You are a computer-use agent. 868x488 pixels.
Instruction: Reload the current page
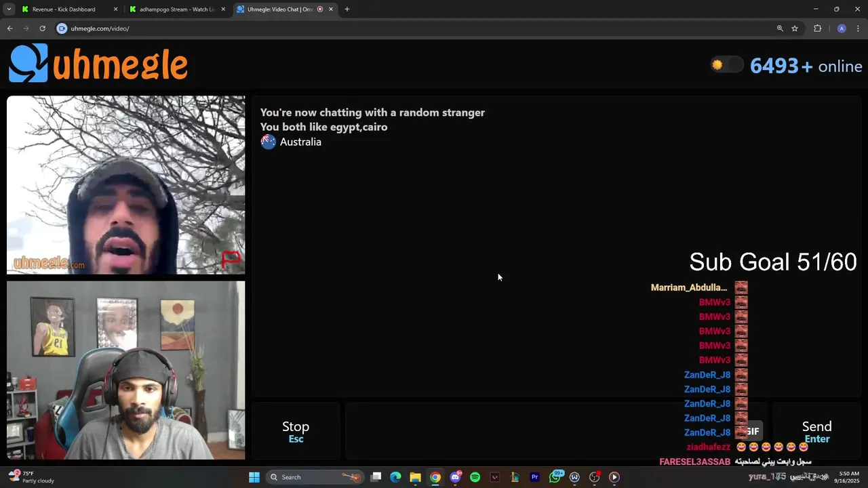42,28
